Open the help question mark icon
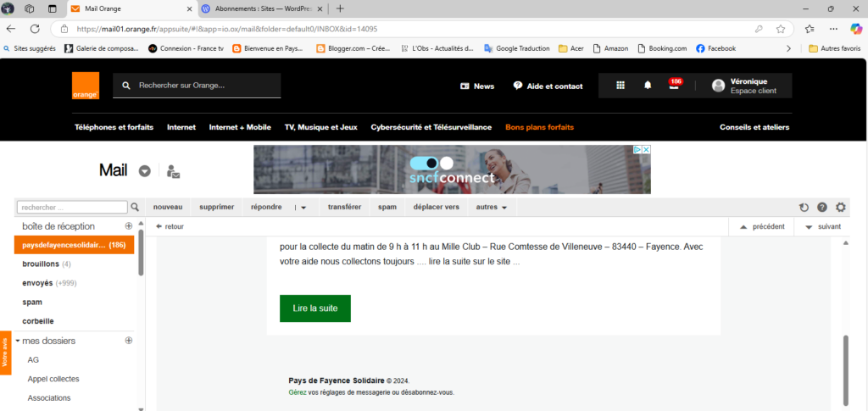 click(x=822, y=207)
